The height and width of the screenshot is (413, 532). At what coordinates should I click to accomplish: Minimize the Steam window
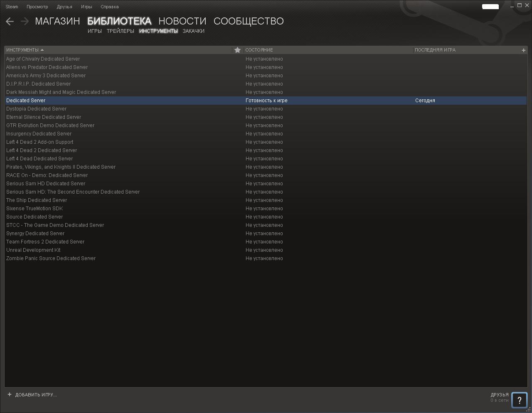pos(512,6)
